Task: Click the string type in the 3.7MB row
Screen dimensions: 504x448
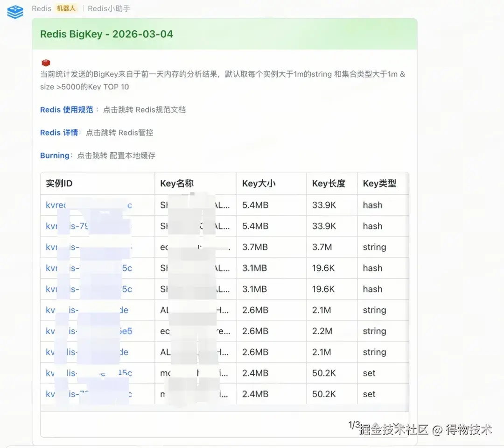Action: point(374,247)
